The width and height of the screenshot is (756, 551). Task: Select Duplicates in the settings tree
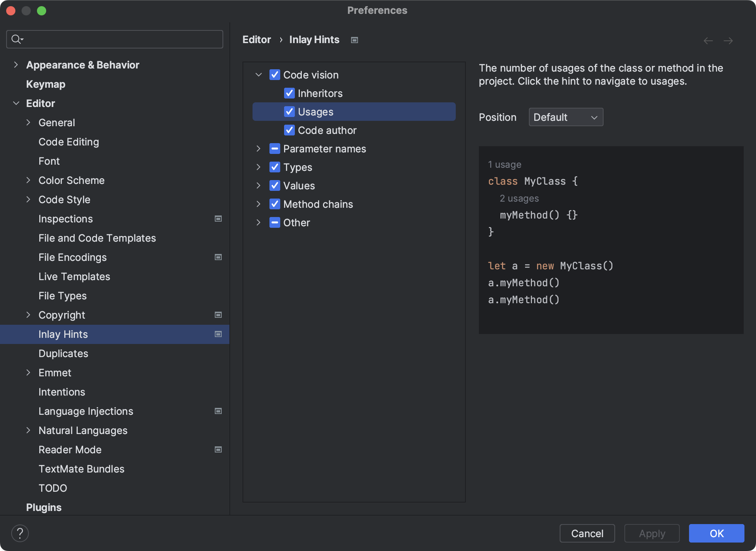pyautogui.click(x=64, y=353)
